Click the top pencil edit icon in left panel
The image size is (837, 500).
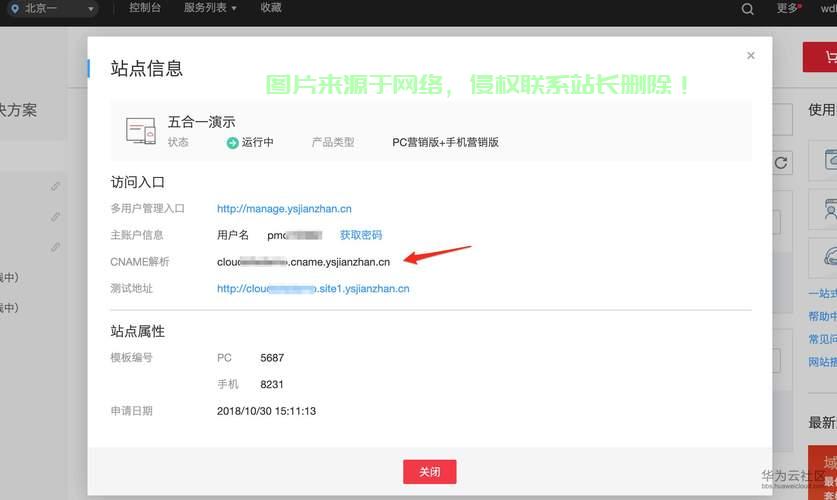pyautogui.click(x=56, y=186)
